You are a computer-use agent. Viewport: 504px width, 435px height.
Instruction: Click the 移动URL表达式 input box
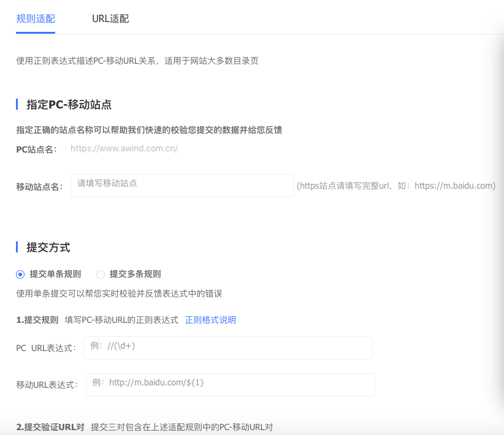230,385
